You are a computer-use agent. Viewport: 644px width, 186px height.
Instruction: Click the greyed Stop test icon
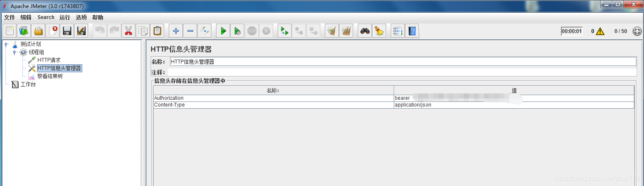(252, 31)
